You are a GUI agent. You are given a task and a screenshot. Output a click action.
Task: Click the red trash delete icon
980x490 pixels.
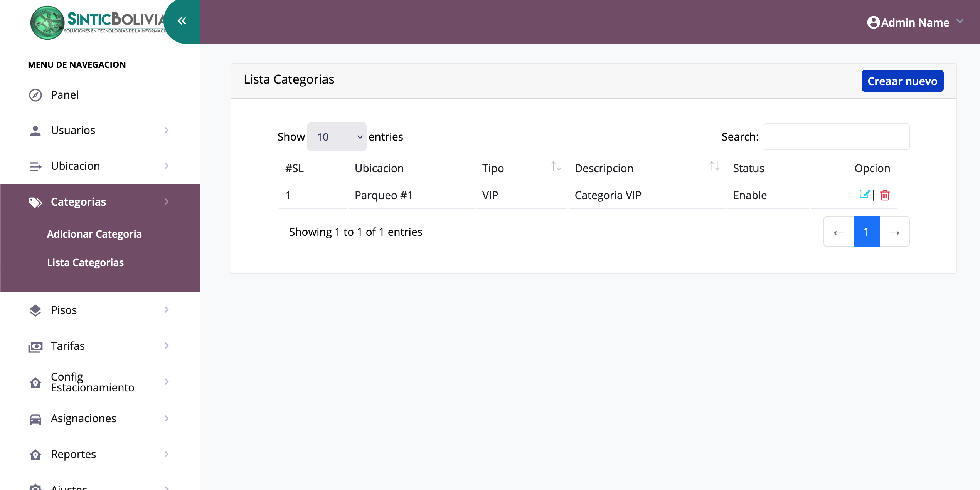coord(885,195)
